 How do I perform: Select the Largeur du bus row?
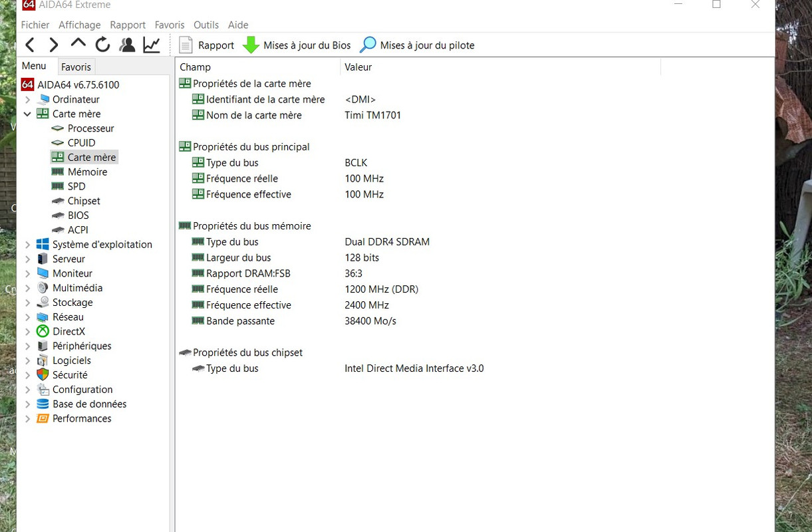click(238, 258)
